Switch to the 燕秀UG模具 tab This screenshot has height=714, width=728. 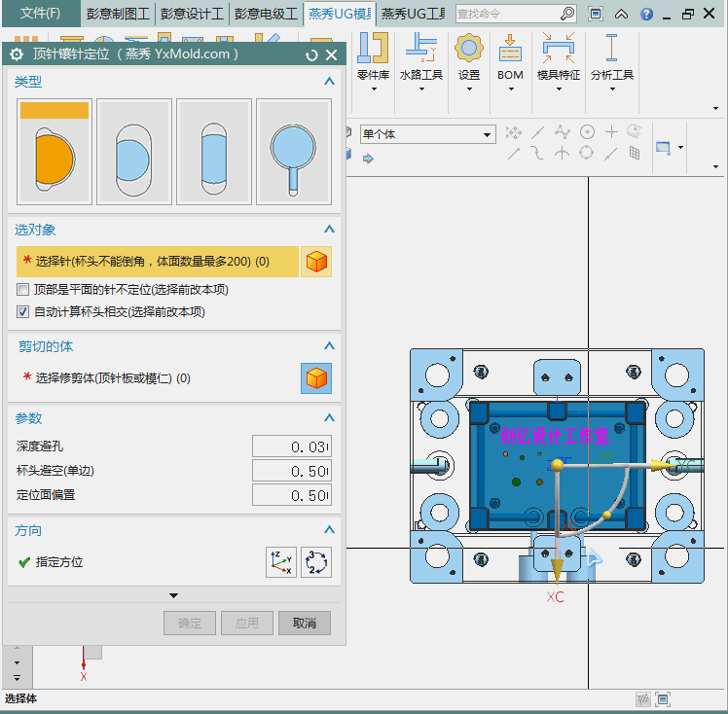340,14
